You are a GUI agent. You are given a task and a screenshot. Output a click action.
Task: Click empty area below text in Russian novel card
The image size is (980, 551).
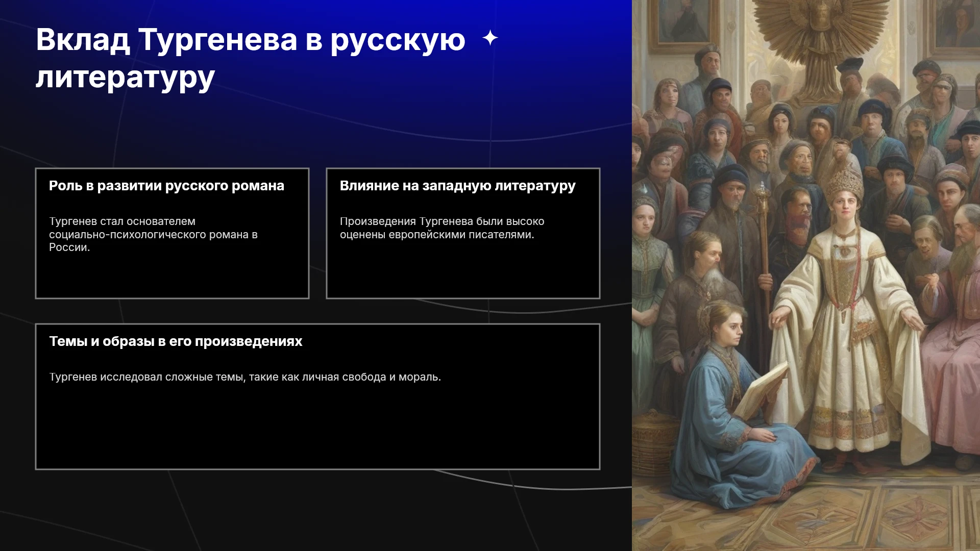tap(172, 275)
